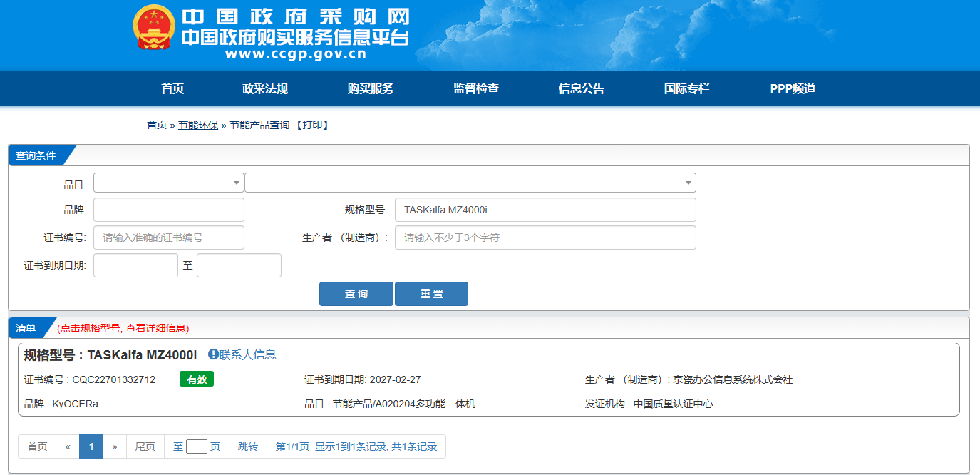Open the 监督检查 navigation item
Viewport: 980px width, 475px height.
(476, 89)
